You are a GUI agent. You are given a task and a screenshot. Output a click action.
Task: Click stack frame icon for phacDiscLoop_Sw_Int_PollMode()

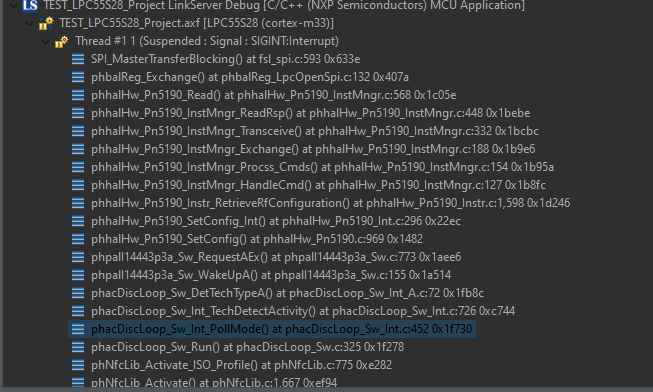click(78, 329)
